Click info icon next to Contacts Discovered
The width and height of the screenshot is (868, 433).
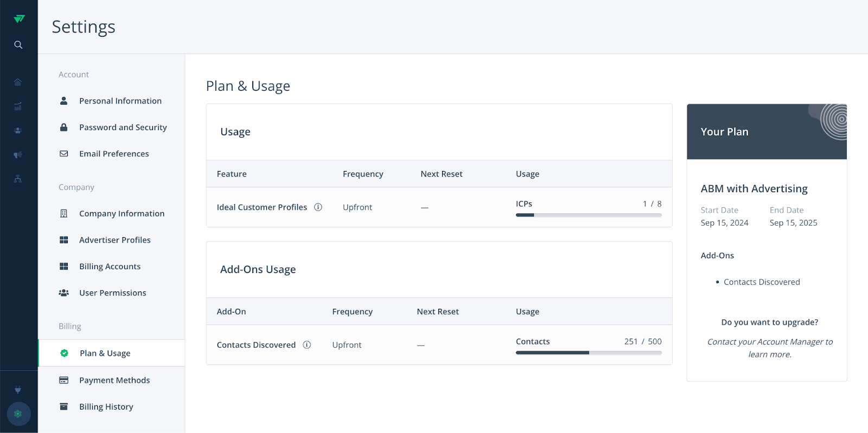point(307,345)
